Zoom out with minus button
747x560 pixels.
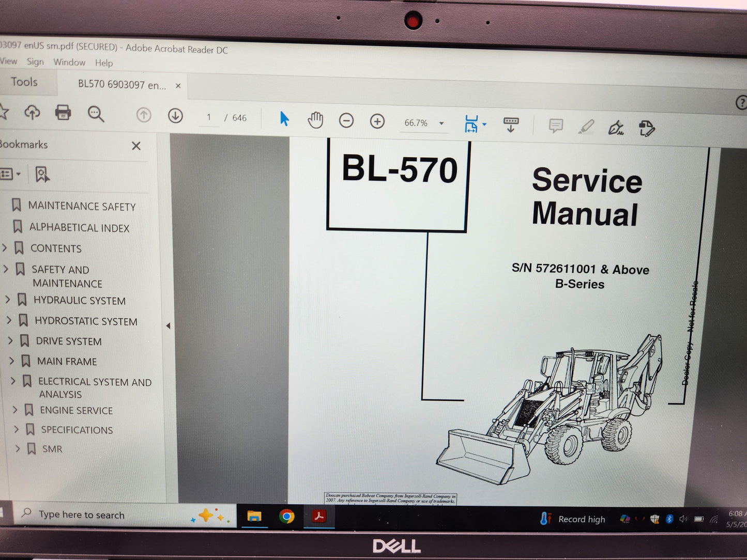pyautogui.click(x=346, y=121)
